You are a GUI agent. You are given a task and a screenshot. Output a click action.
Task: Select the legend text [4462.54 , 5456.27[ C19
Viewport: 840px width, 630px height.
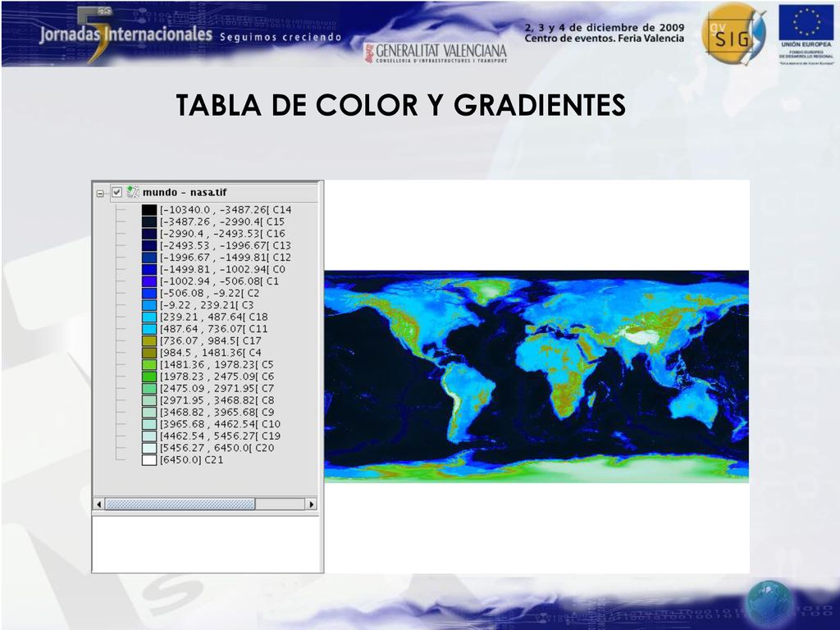pos(220,436)
